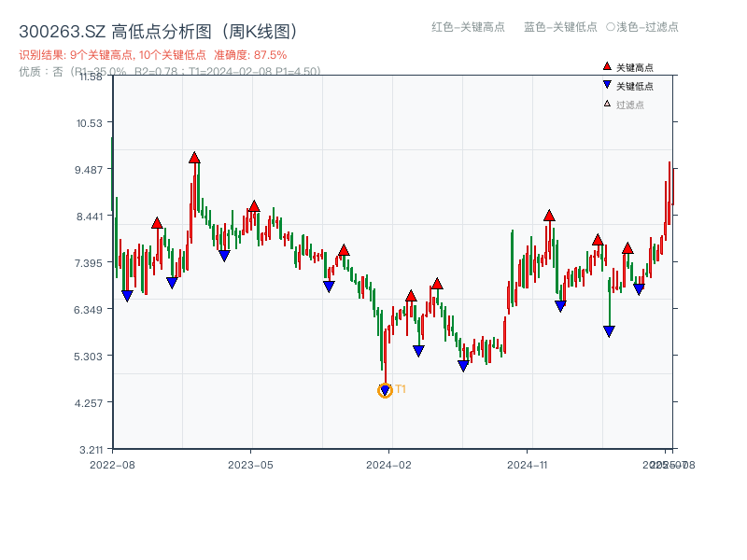Select the blue low triangle near 5.9 in 2025
Screen dimensions: 747x560
(x=609, y=331)
